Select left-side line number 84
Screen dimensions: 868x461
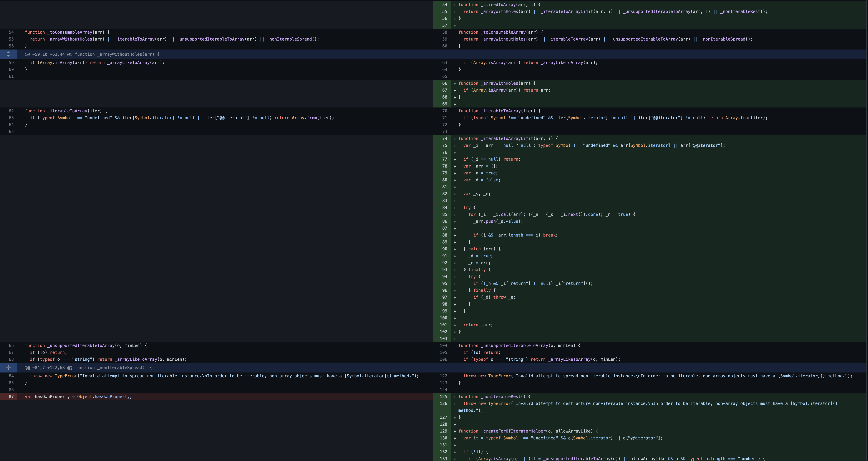pyautogui.click(x=11, y=376)
